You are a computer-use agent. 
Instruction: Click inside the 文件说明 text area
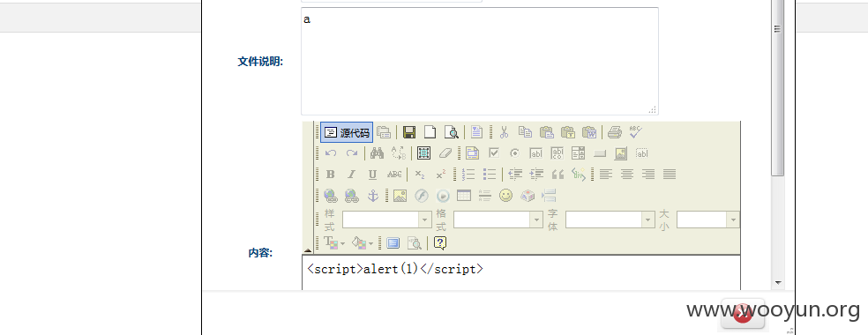[x=480, y=61]
